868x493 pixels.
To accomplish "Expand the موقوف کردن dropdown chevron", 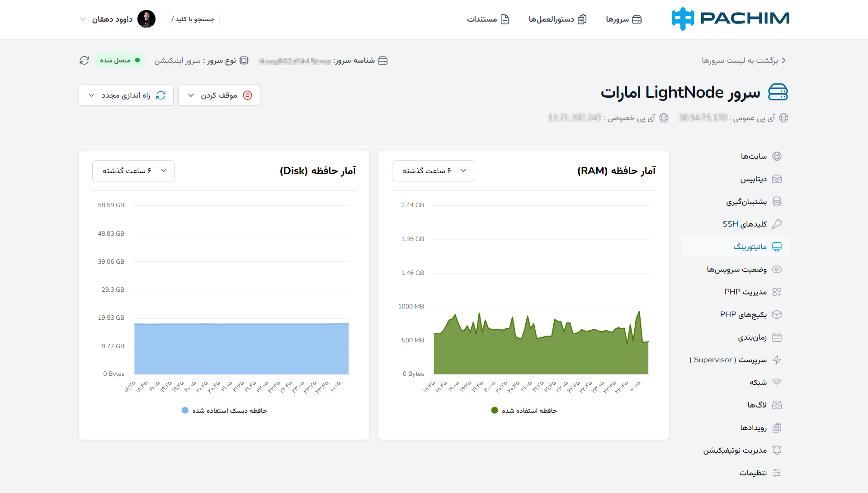I will coord(191,95).
